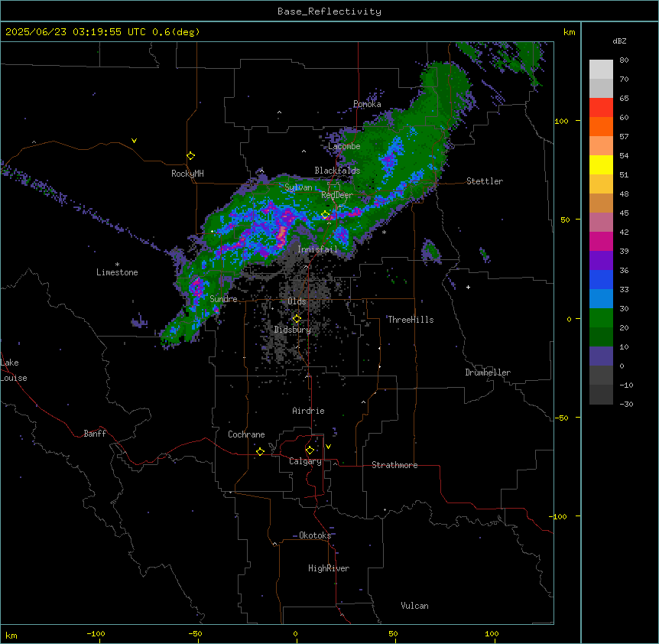
Task: Click the Limestone label
Action: pyautogui.click(x=117, y=272)
